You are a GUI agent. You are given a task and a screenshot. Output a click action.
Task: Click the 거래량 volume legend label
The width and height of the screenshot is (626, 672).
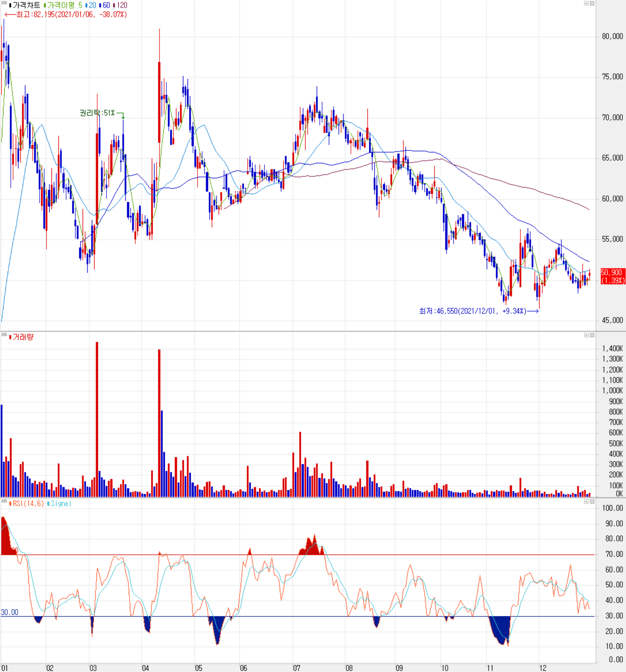22,337
